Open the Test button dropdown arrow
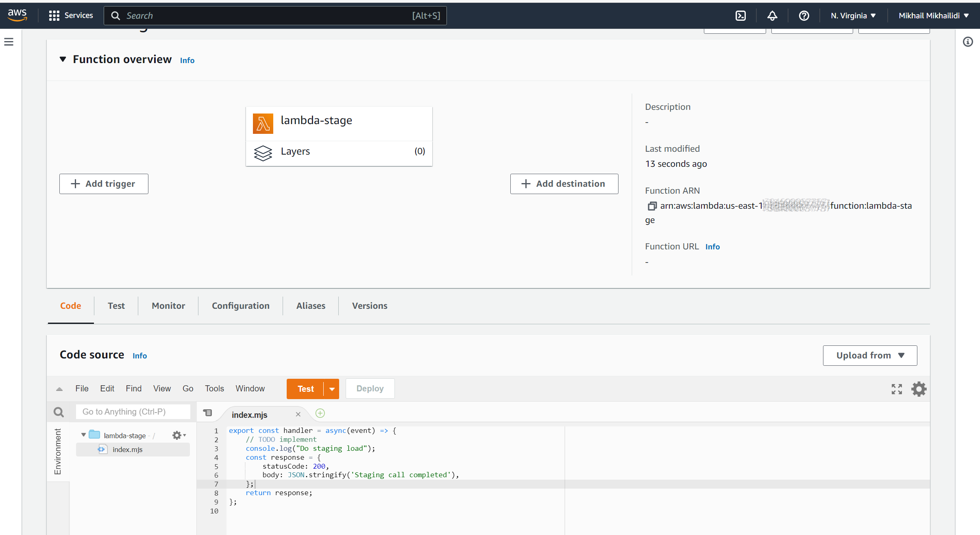The width and height of the screenshot is (980, 535). tap(332, 389)
